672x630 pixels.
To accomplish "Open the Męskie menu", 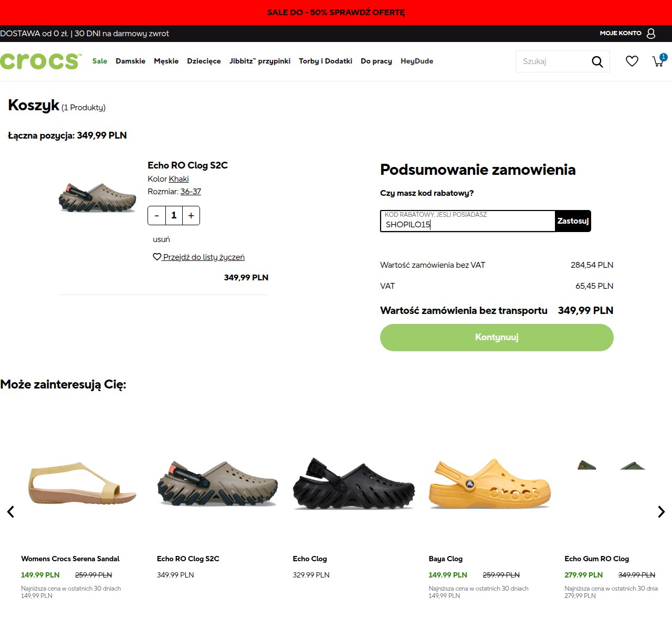I will tap(166, 61).
